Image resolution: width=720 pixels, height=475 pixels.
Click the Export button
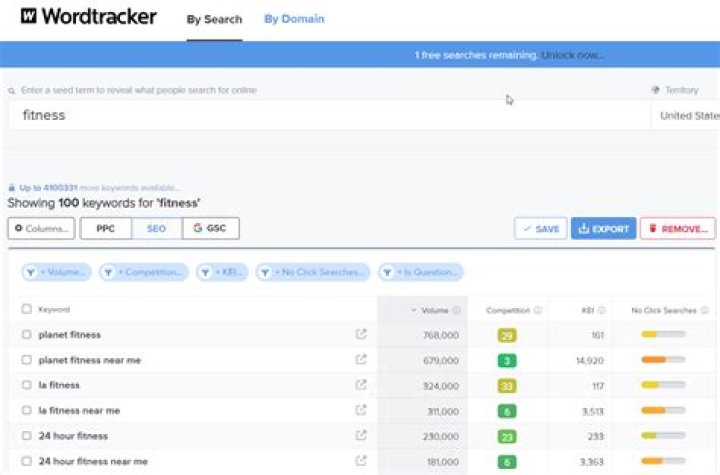point(603,228)
